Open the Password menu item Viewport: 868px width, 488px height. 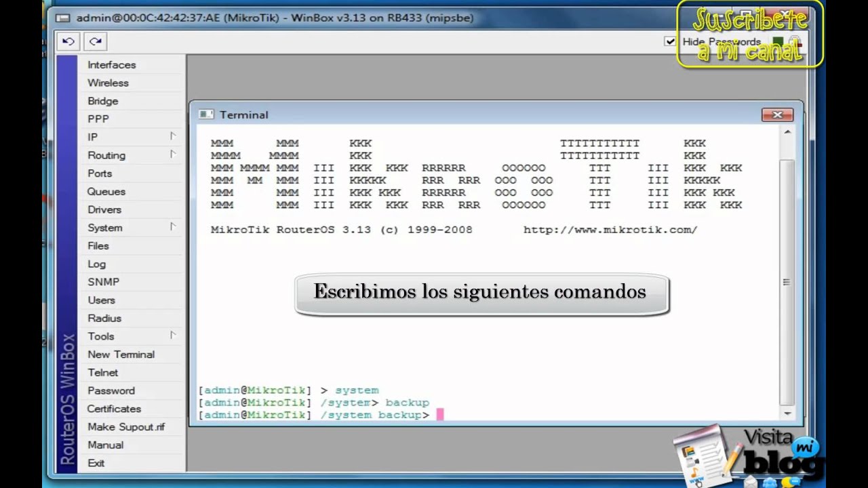coord(111,390)
